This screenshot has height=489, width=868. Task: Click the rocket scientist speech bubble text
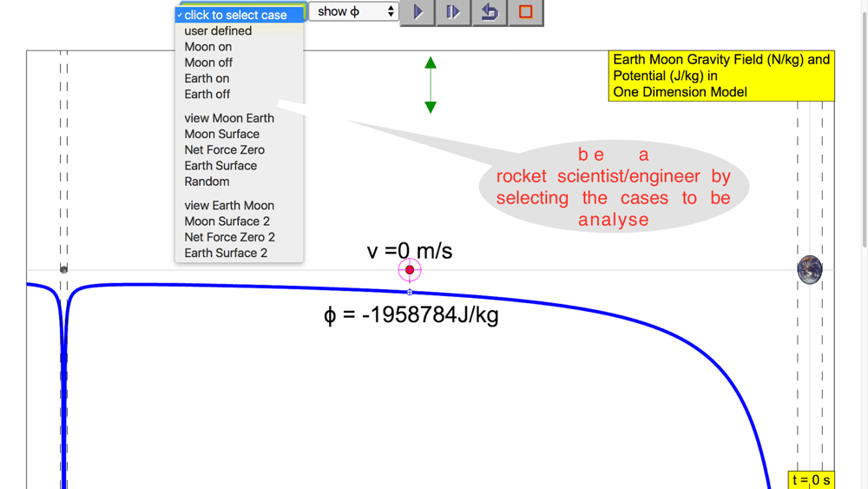point(614,188)
